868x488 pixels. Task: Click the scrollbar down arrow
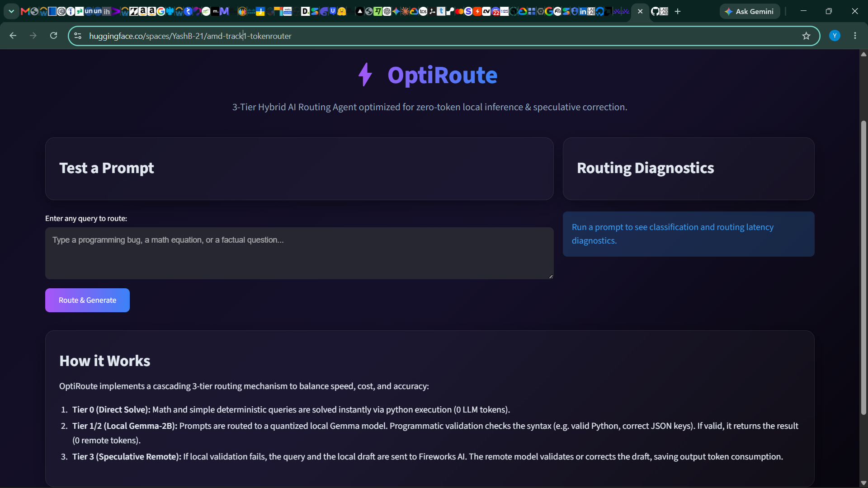pos(863,483)
